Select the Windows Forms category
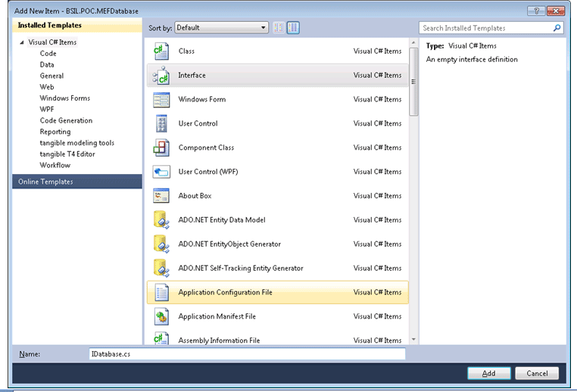Viewport: 577px width, 392px height. pos(65,98)
